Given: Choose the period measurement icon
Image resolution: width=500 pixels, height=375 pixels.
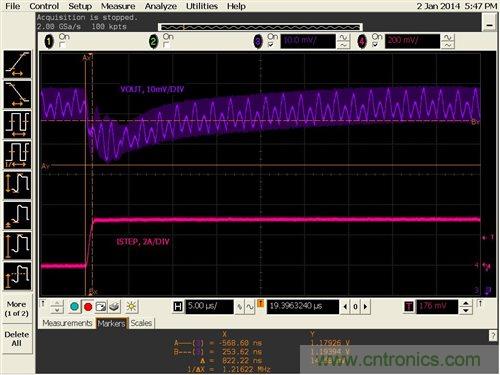Looking at the screenshot, I should coord(17,125).
